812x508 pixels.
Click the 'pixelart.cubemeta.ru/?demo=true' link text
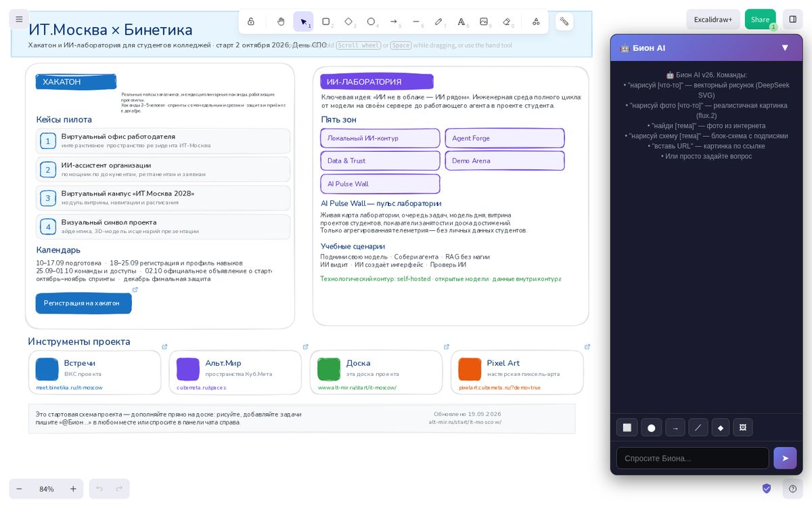[x=499, y=387]
